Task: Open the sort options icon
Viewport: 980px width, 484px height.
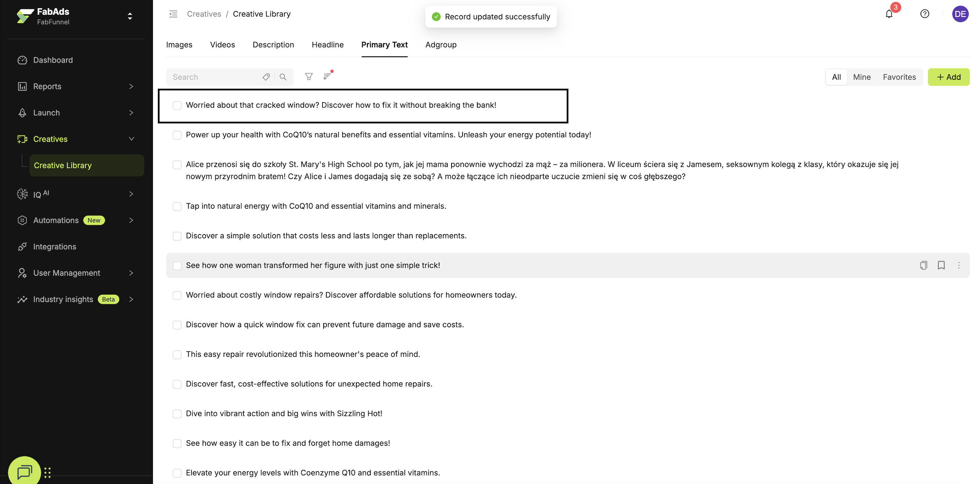Action: click(327, 77)
